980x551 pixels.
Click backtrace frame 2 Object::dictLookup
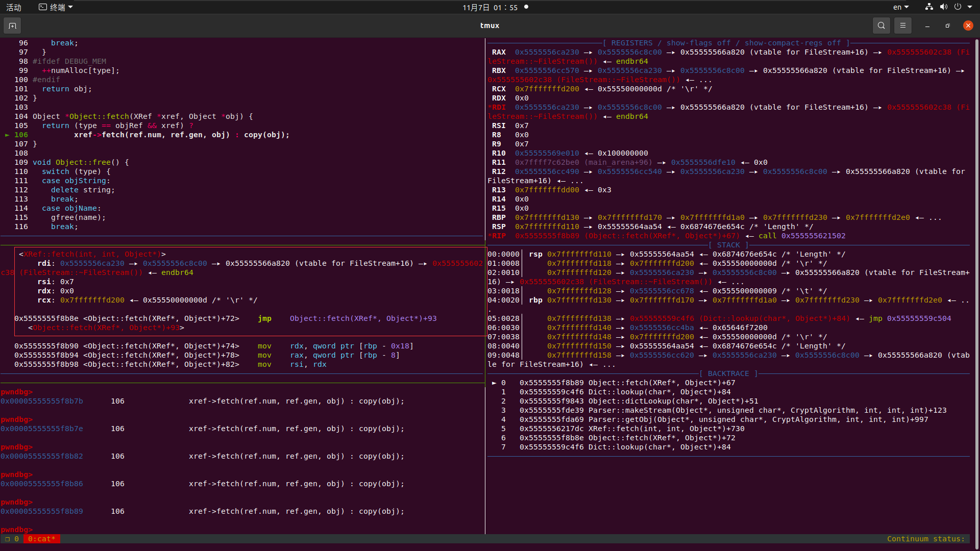629,402
